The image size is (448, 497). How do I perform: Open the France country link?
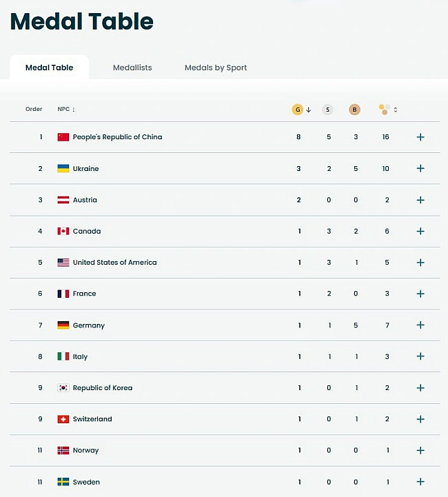(x=84, y=294)
